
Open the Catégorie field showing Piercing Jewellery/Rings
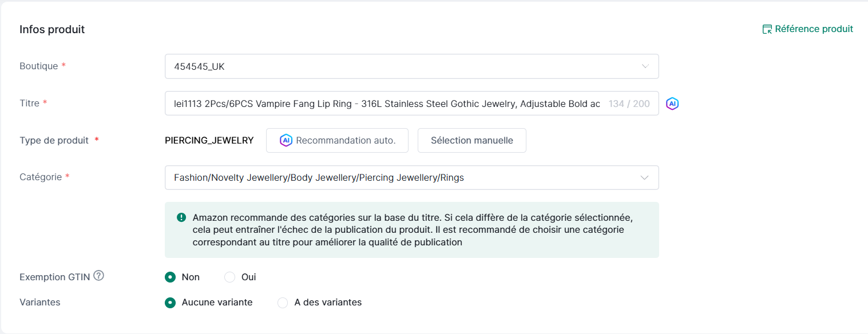click(x=401, y=178)
